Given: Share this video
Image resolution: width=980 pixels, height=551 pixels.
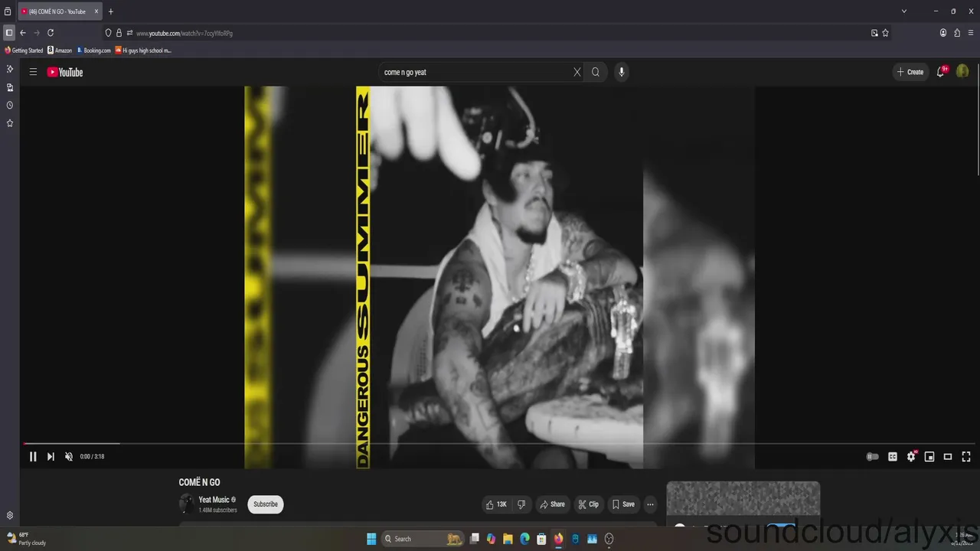Looking at the screenshot, I should (x=552, y=504).
